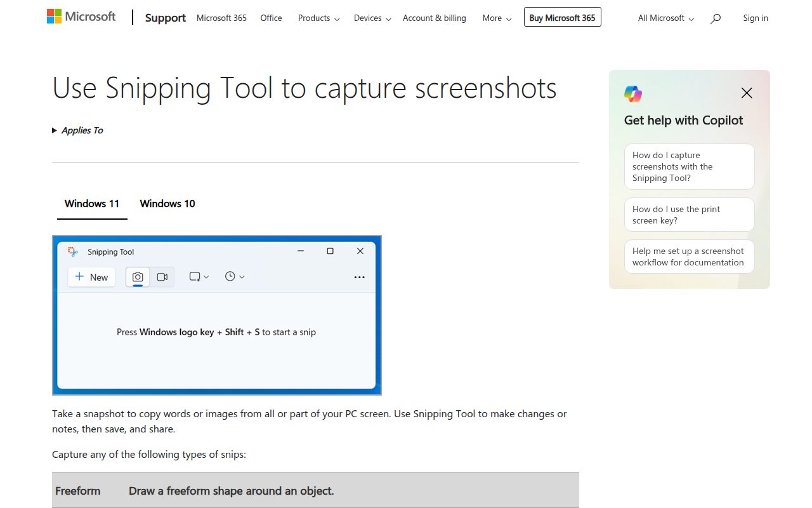Switch to the Windows 10 tab
This screenshot has height=508, width=812.
(x=167, y=204)
